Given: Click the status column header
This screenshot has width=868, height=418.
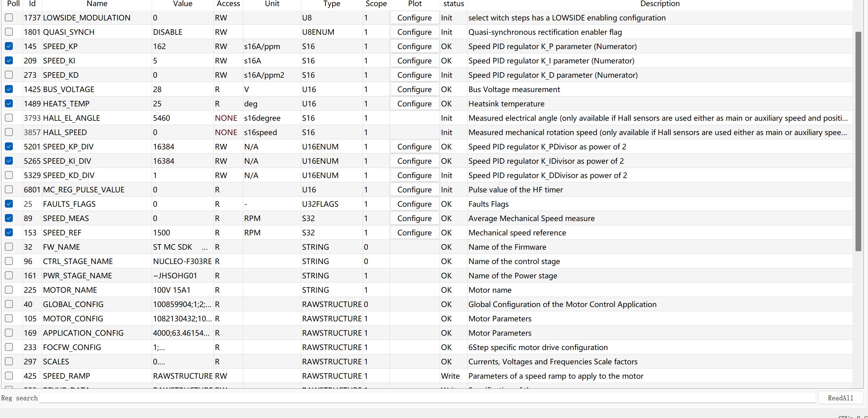Looking at the screenshot, I should pyautogui.click(x=453, y=4).
